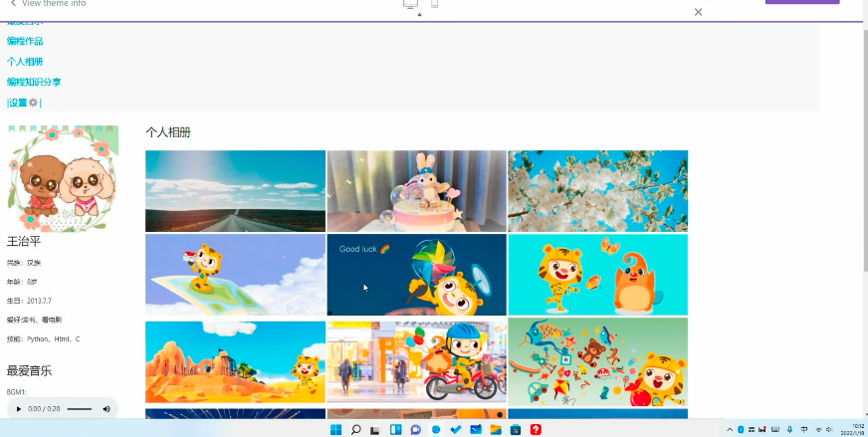Click the 最爱音乐 heading
868x437 pixels.
click(x=29, y=371)
